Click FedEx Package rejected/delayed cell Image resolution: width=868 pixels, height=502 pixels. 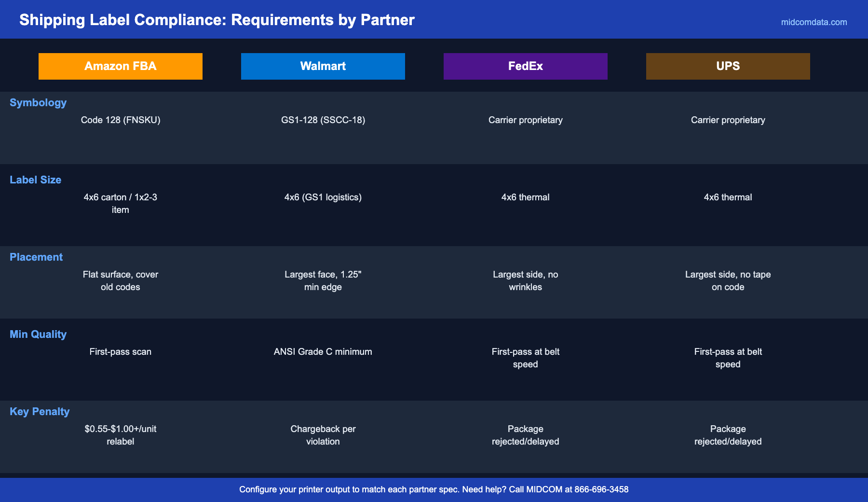pyautogui.click(x=526, y=435)
